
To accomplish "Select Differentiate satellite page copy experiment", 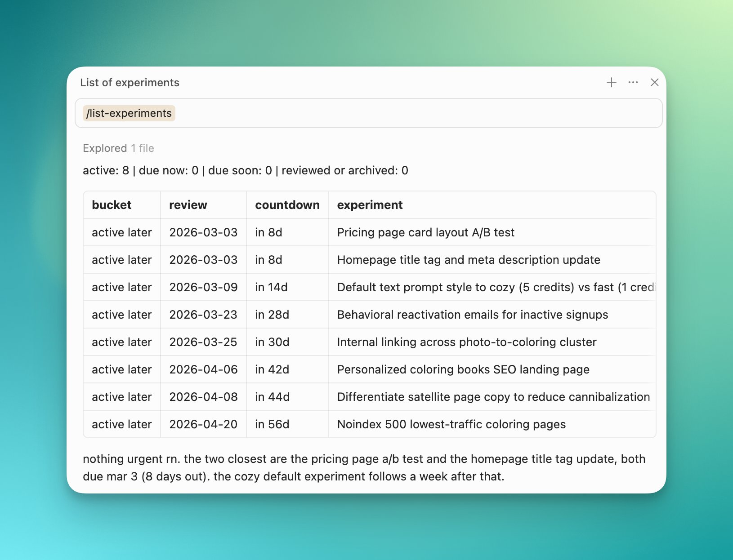I will [493, 397].
